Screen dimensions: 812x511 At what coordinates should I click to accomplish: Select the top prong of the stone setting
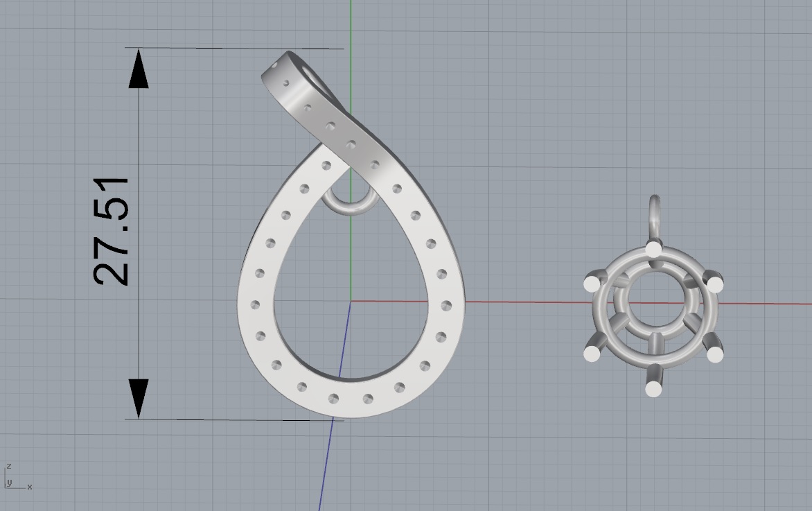(x=653, y=249)
